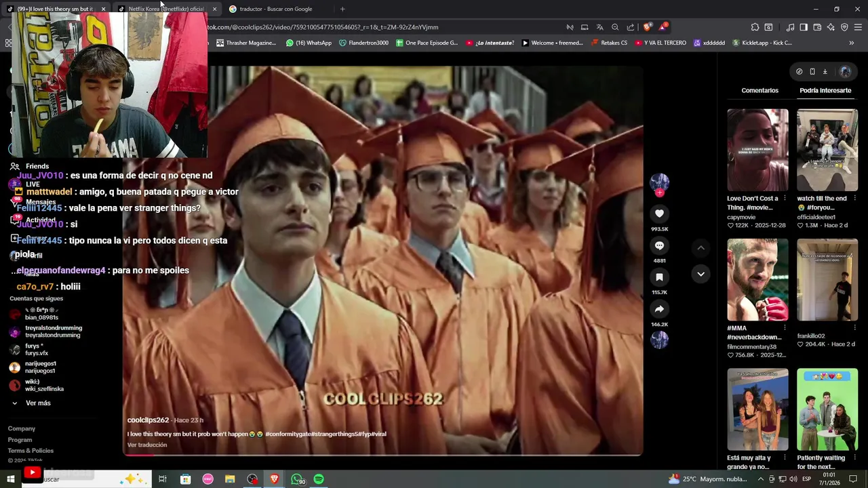
Task: Open the browser extensions puzzle icon
Action: coord(755,27)
